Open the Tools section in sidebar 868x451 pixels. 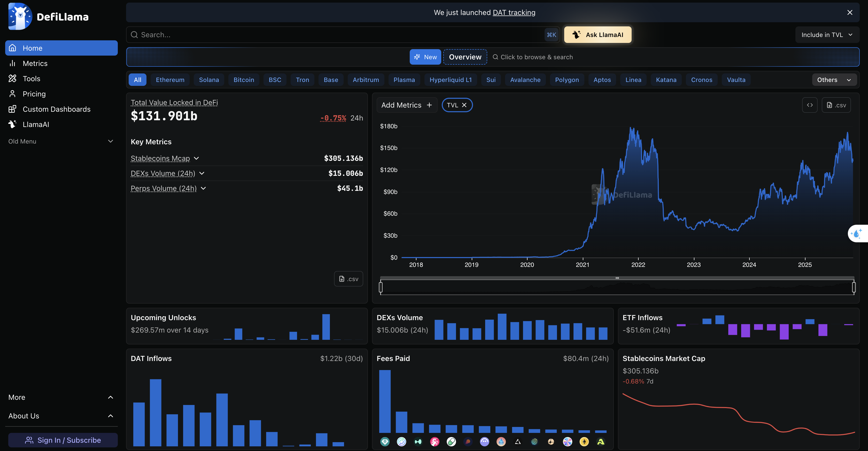[31, 79]
